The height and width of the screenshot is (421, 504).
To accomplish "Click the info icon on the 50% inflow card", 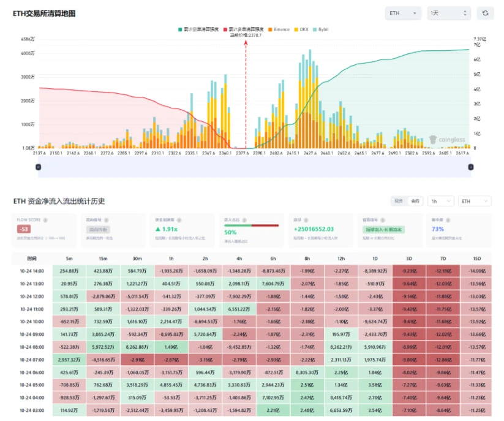I will [244, 220].
